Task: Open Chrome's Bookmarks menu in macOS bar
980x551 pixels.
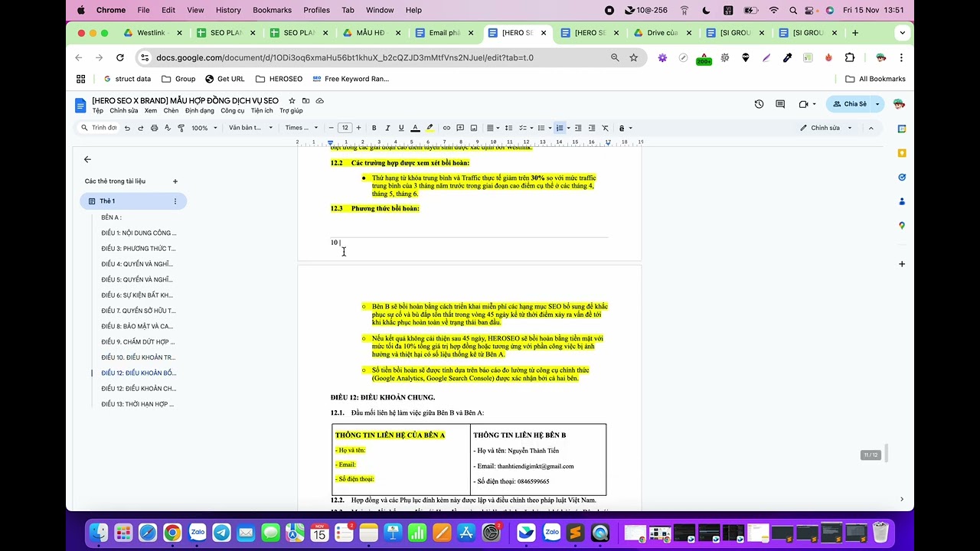Action: 272,10
